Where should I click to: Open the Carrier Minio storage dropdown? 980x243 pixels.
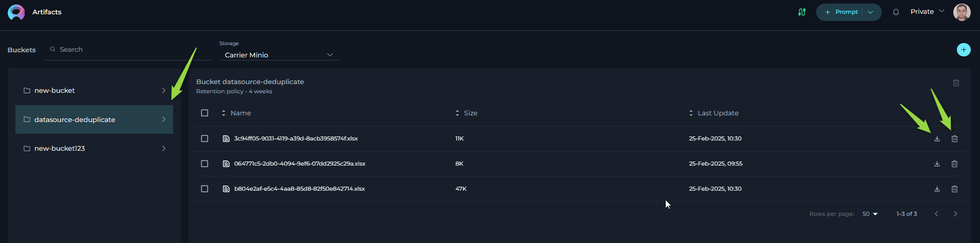tap(279, 55)
